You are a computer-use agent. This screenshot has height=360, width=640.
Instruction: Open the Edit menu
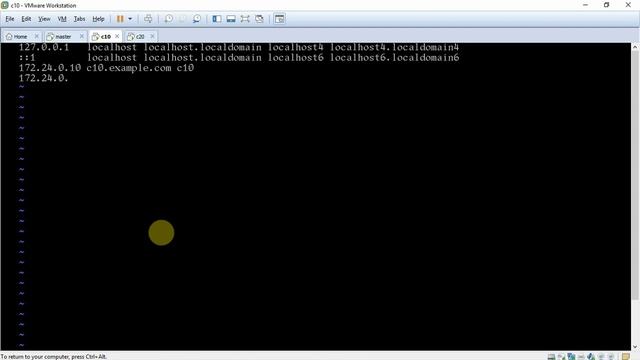26,19
